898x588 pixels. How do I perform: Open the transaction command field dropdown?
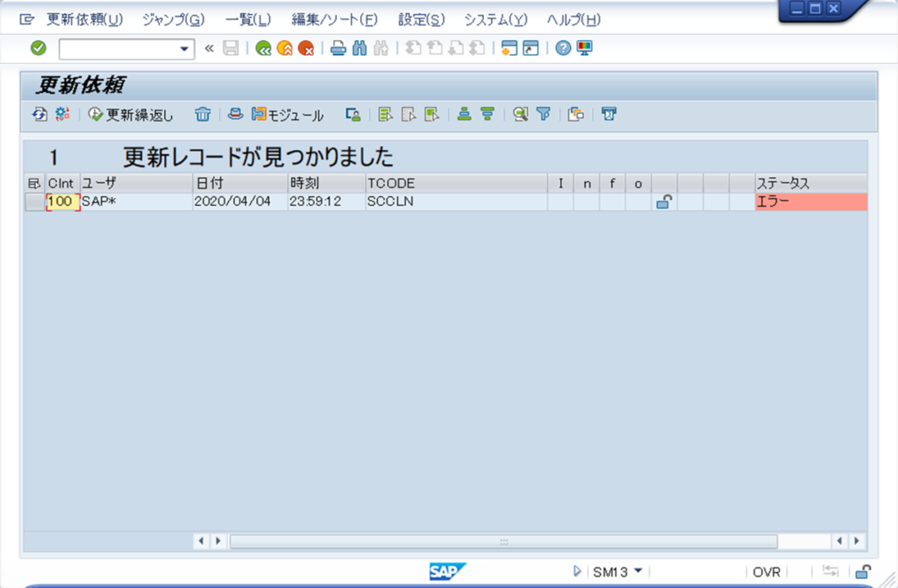pos(184,49)
